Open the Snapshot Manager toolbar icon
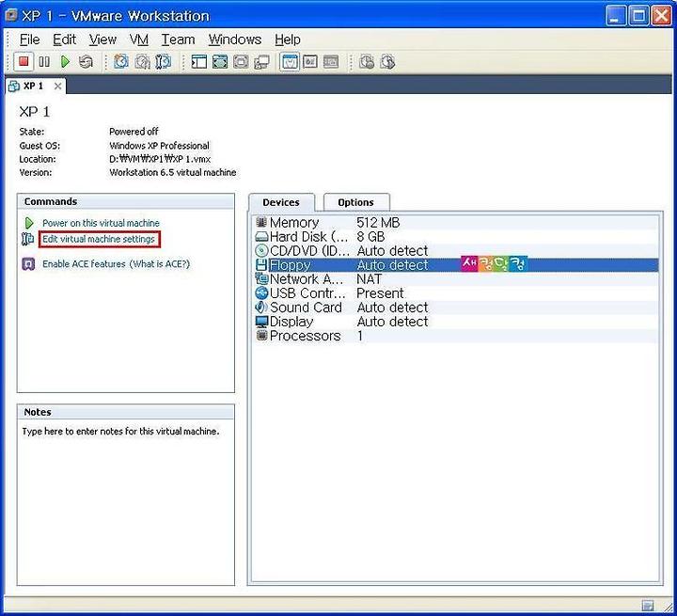The width and height of the screenshot is (677, 616). tap(164, 62)
